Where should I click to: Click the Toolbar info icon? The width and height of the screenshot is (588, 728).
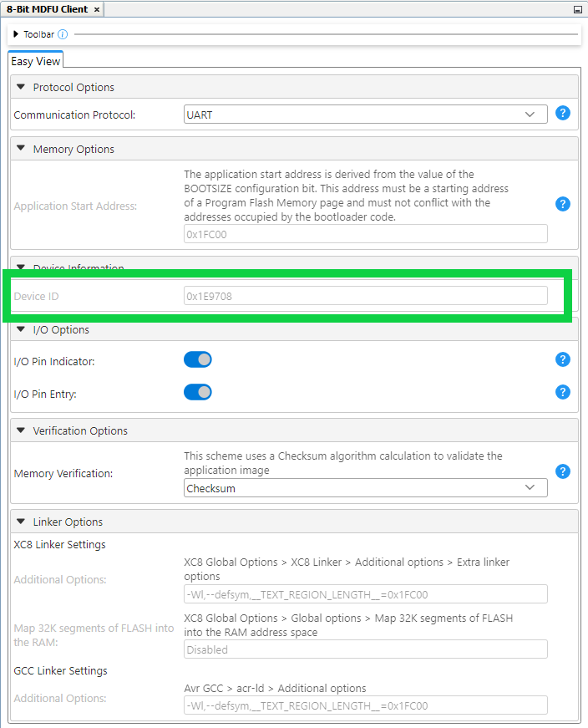[x=63, y=34]
